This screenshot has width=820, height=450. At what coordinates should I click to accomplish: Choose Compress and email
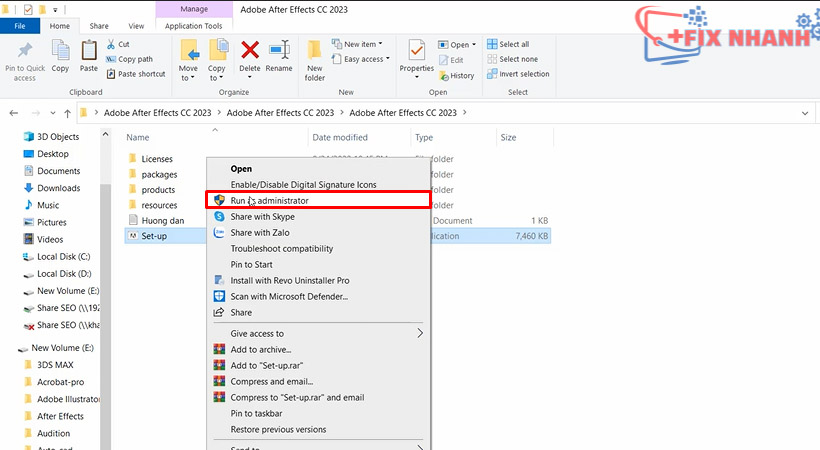272,381
